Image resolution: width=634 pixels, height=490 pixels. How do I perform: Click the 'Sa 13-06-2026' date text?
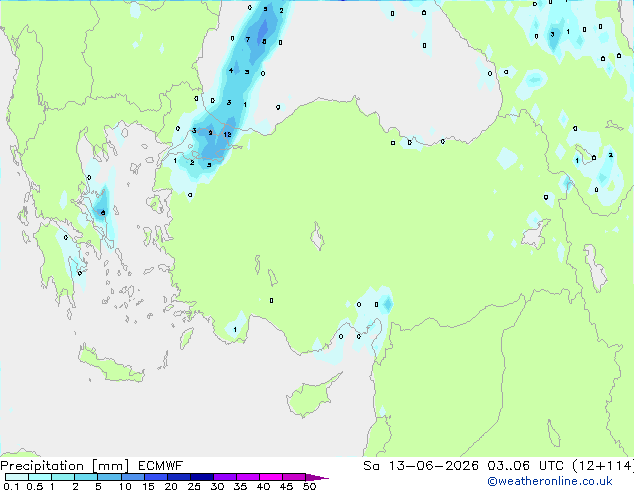421,466
